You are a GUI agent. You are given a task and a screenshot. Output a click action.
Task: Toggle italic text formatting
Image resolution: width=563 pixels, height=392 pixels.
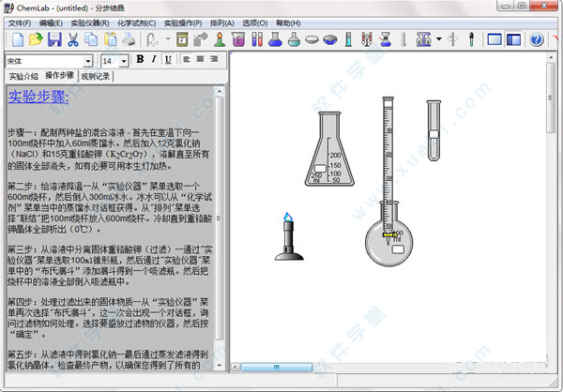point(154,59)
